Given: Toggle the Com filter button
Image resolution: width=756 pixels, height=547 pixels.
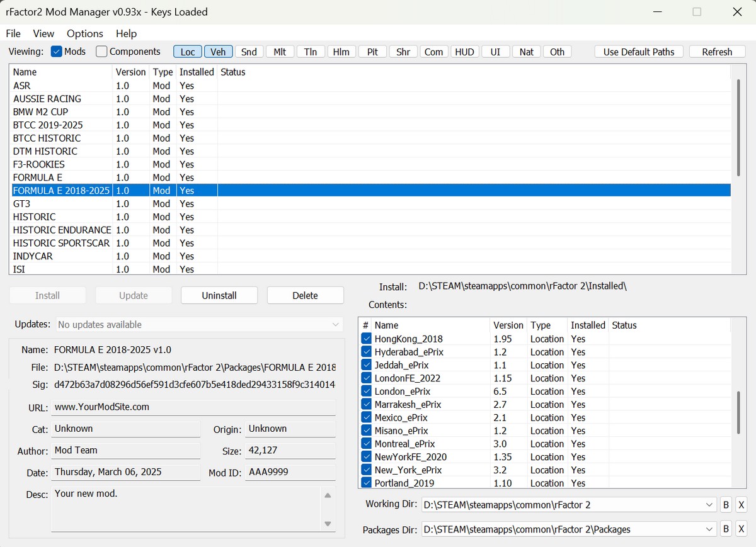Looking at the screenshot, I should pyautogui.click(x=434, y=52).
